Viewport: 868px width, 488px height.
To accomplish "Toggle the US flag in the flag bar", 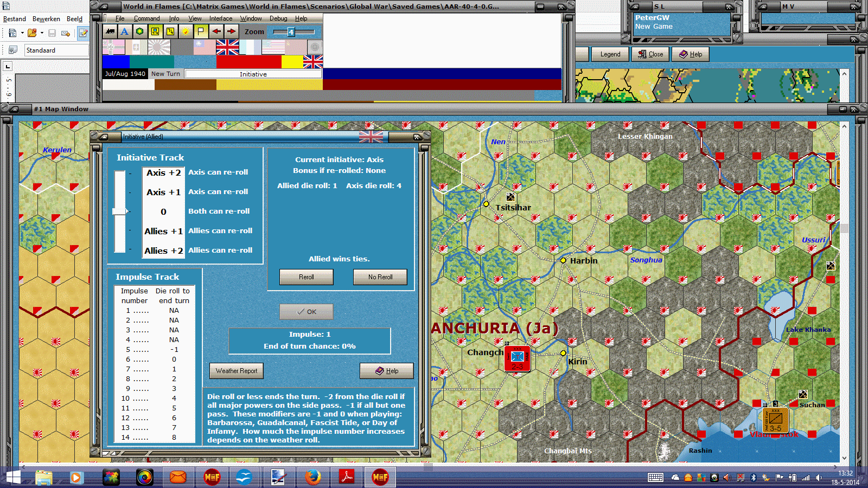I will (272, 48).
